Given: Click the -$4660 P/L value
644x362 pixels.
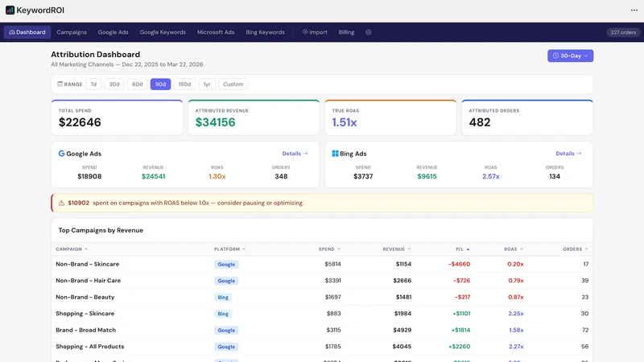Looking at the screenshot, I should coord(459,265).
